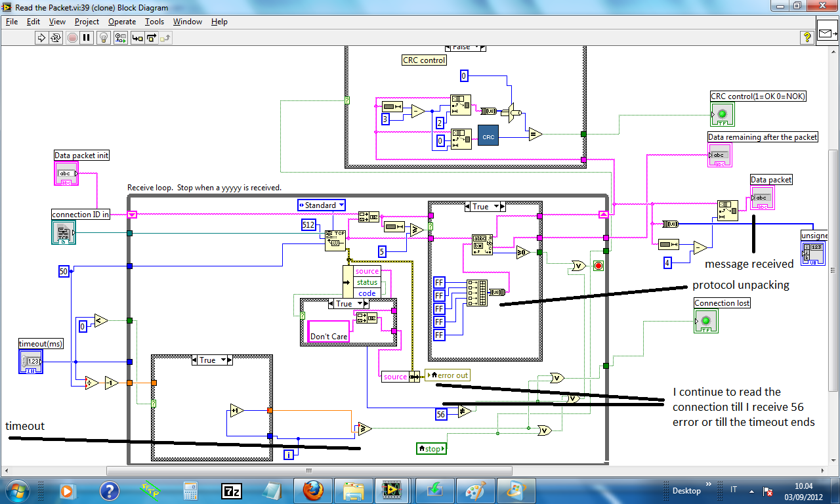Select the Less Than node near constant 0
Screen dimensions: 840x504
(x=101, y=320)
